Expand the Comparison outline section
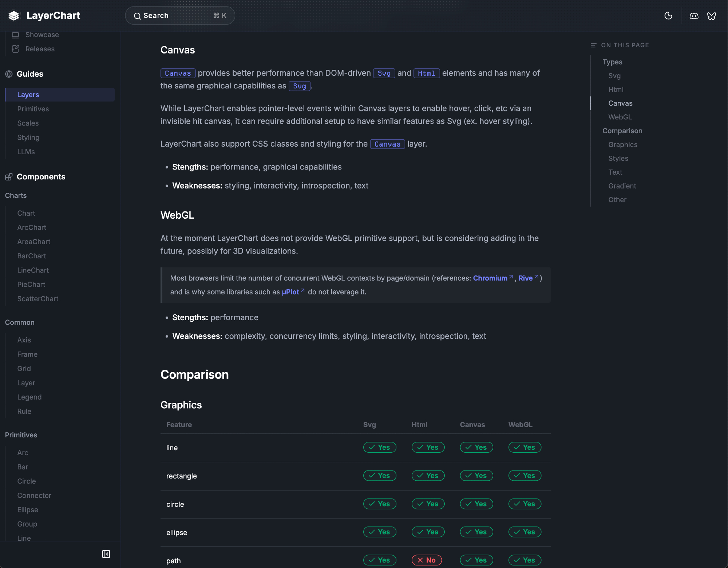 (x=622, y=131)
